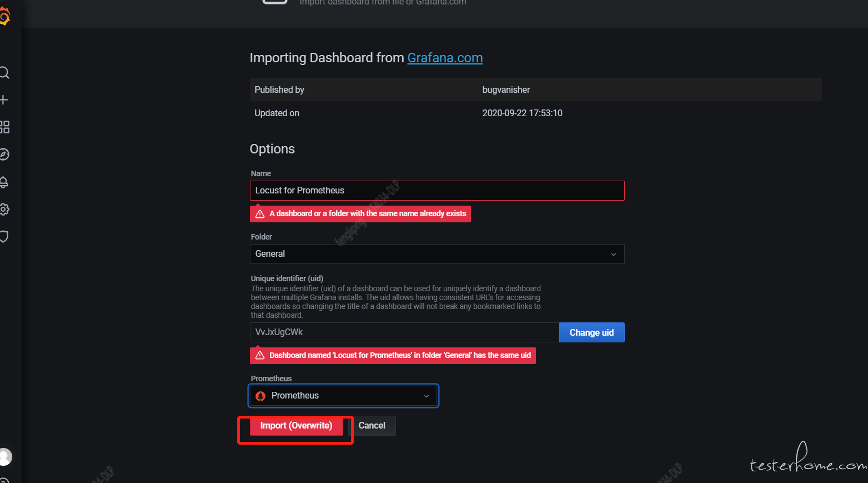This screenshot has height=483, width=868.
Task: Click the Prometheus flame icon in dropdown
Action: pyautogui.click(x=260, y=396)
